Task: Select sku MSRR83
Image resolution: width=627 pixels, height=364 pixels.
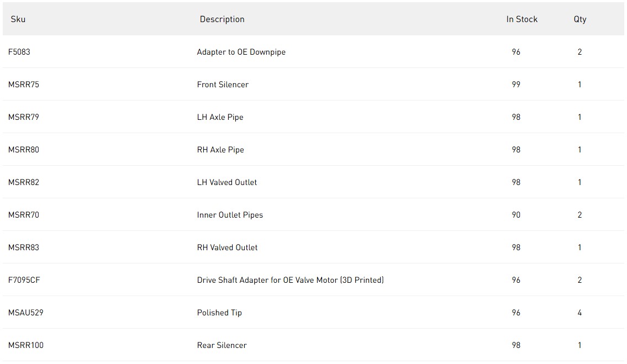Action: tap(24, 247)
